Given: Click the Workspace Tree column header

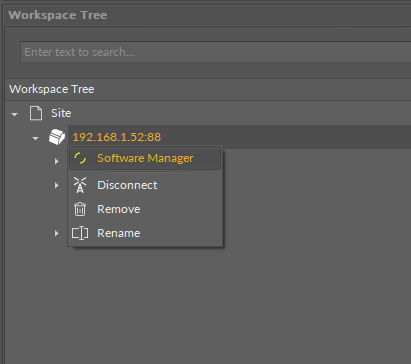Looking at the screenshot, I should pyautogui.click(x=208, y=89).
